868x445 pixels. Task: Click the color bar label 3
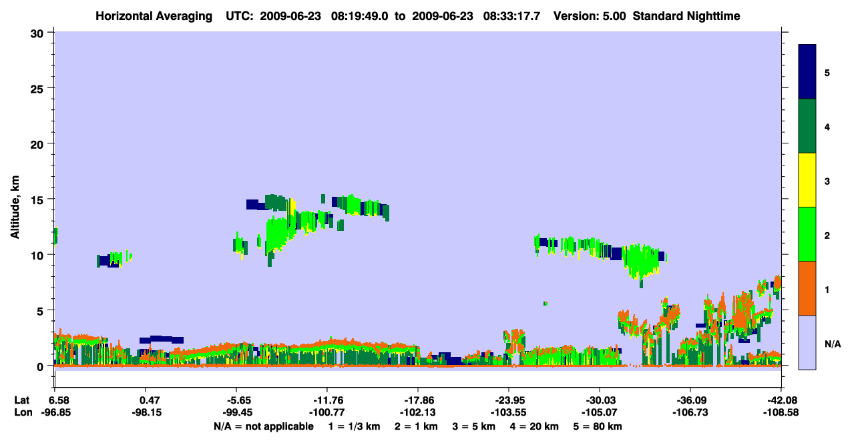tap(827, 181)
